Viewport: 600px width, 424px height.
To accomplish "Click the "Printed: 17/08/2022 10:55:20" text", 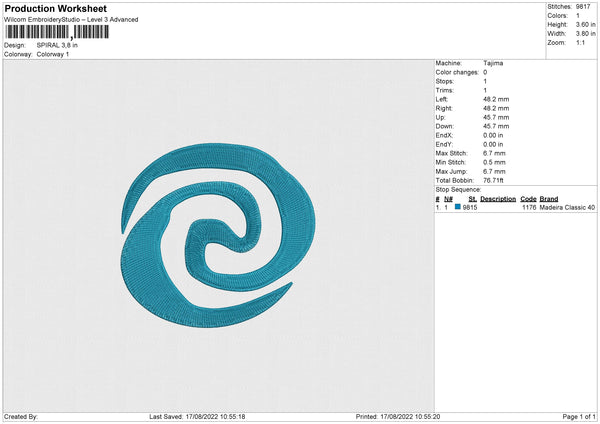I will [398, 417].
